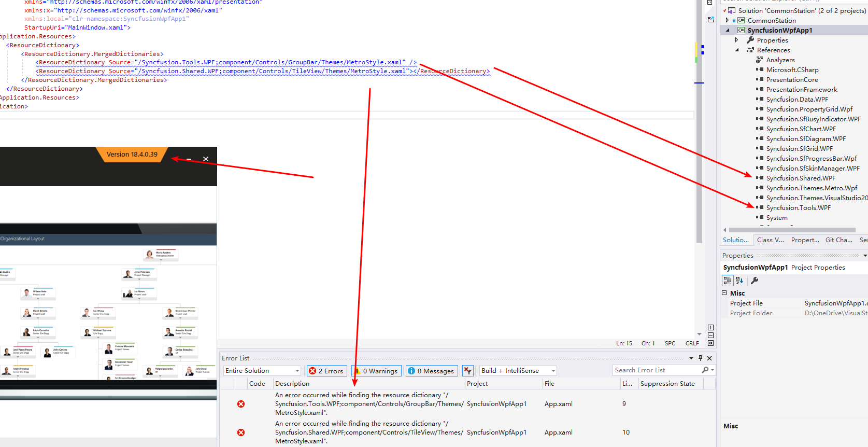Viewport: 868px width, 447px height.
Task: Select the Syncfusion.Themes.Metro.Wpf reference
Action: click(x=812, y=188)
